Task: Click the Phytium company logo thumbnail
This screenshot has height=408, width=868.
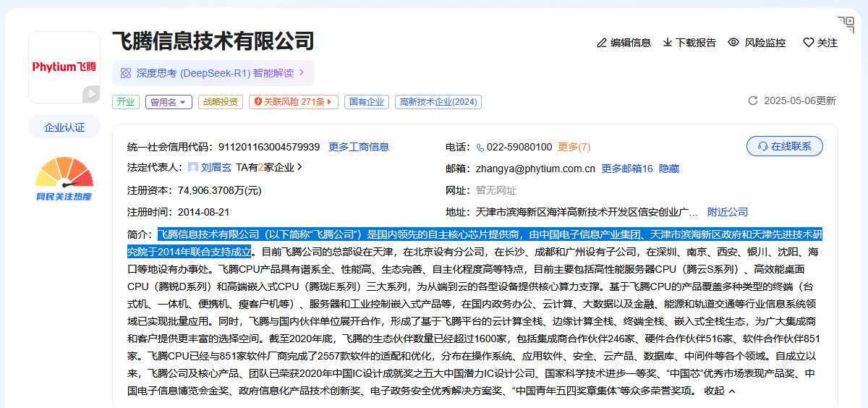Action: (64, 67)
